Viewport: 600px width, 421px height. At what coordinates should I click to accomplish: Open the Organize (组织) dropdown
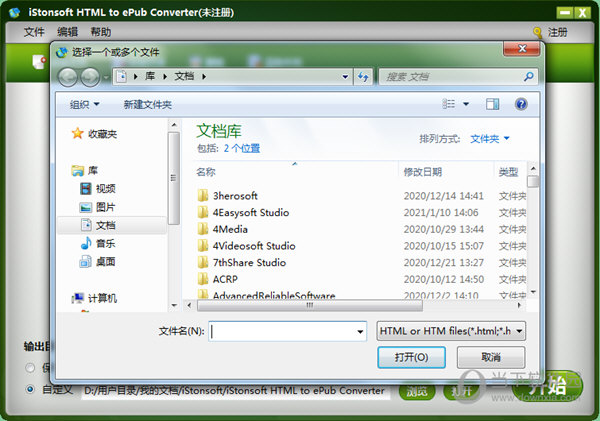click(85, 104)
